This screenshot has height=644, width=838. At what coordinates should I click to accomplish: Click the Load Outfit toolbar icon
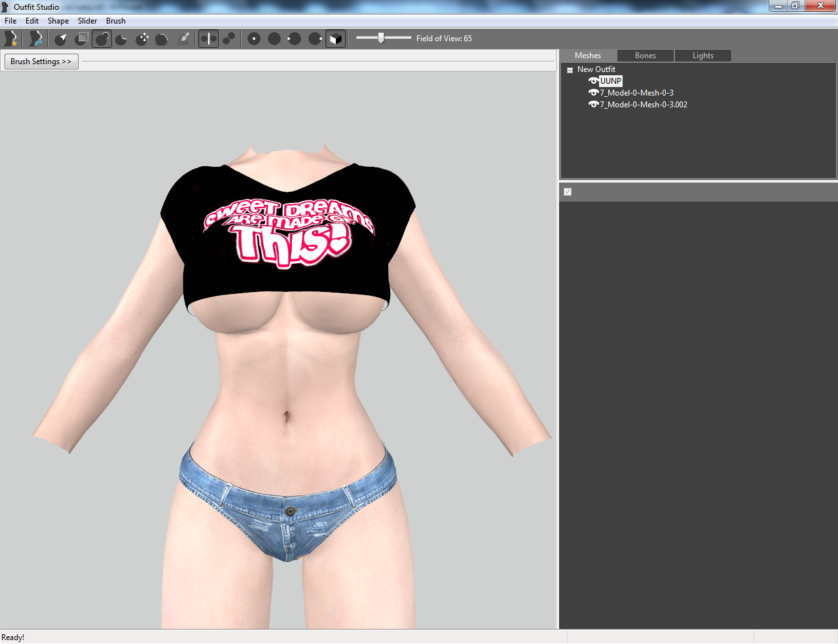pyautogui.click(x=36, y=39)
